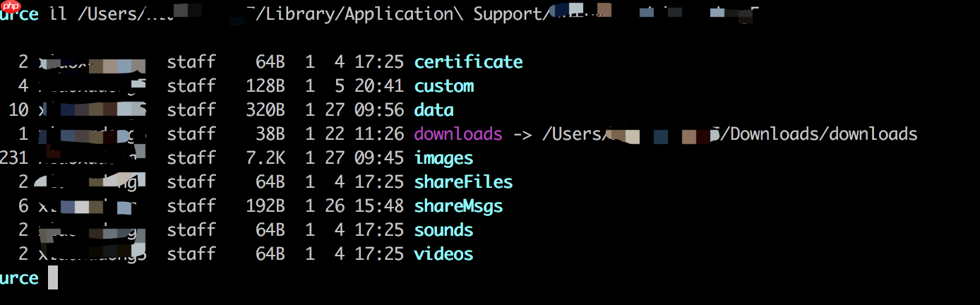The height and width of the screenshot is (305, 980).
Task: Click the data directory name
Action: [434, 110]
